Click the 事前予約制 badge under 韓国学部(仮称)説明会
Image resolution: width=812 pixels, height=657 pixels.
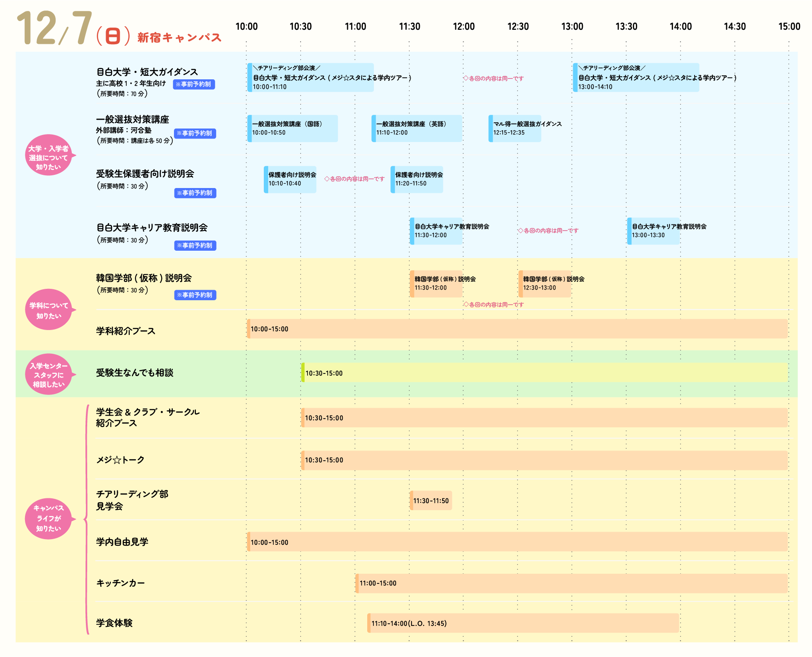(195, 295)
